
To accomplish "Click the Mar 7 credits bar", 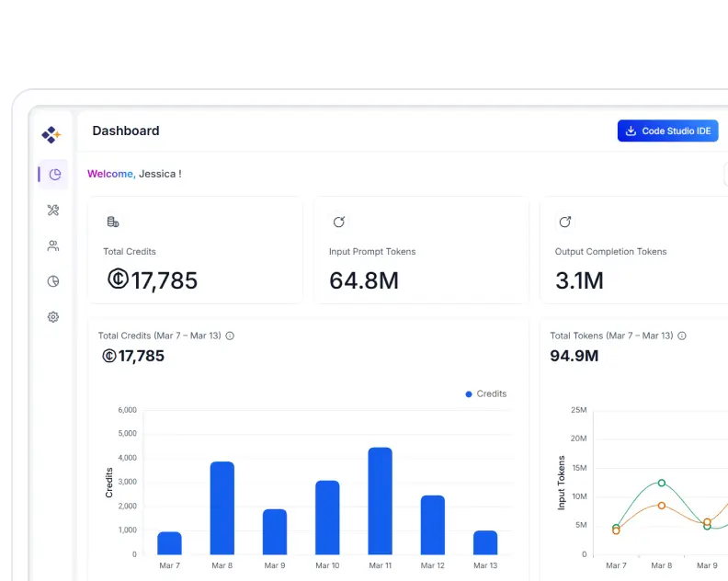I will [169, 543].
